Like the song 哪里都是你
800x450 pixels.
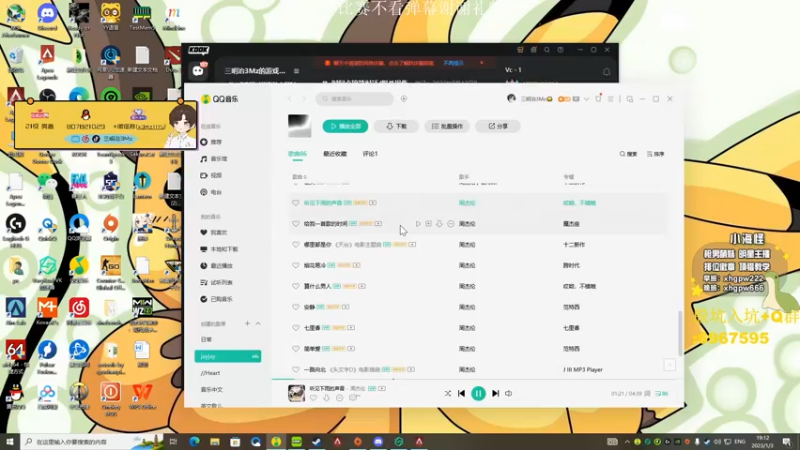295,244
